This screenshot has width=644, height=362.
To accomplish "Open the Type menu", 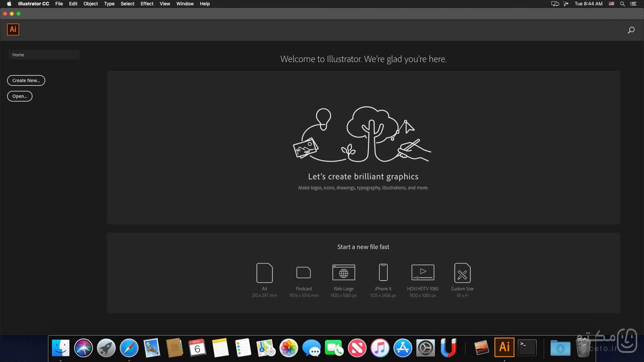I will coord(109,4).
